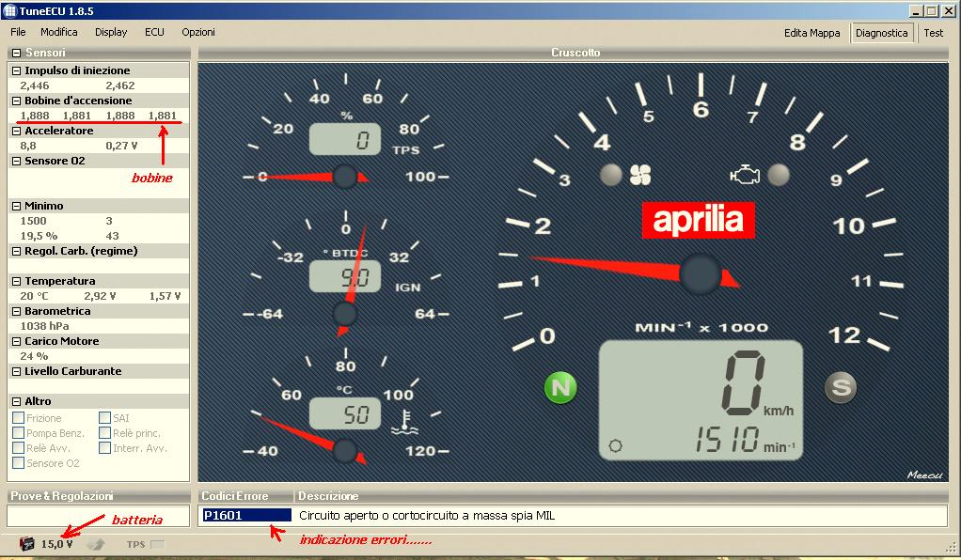Check the Interr. Avv. checkbox
Viewport: 961px width, 560px height.
104,448
